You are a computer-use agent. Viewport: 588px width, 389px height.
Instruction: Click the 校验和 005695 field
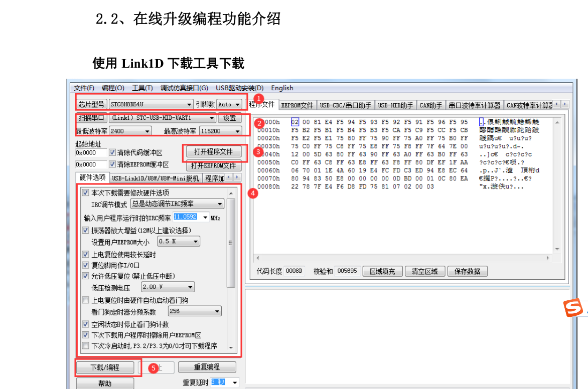(x=347, y=271)
